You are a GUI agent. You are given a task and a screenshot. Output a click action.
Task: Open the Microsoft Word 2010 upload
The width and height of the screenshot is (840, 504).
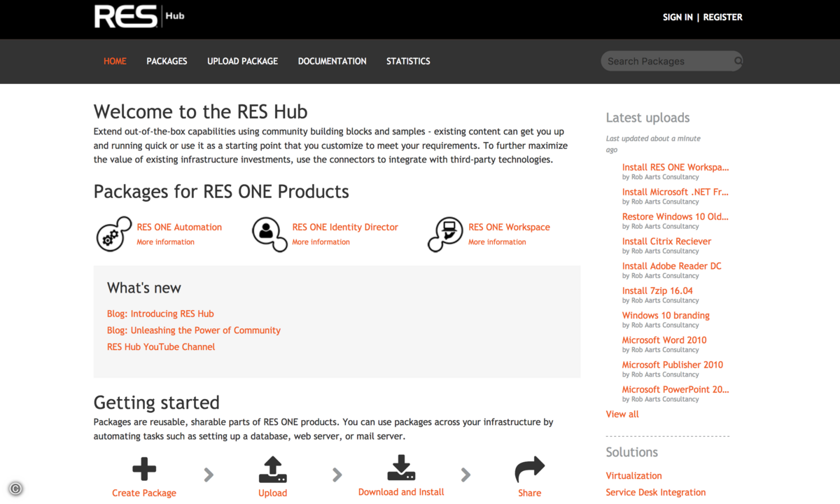pos(664,340)
